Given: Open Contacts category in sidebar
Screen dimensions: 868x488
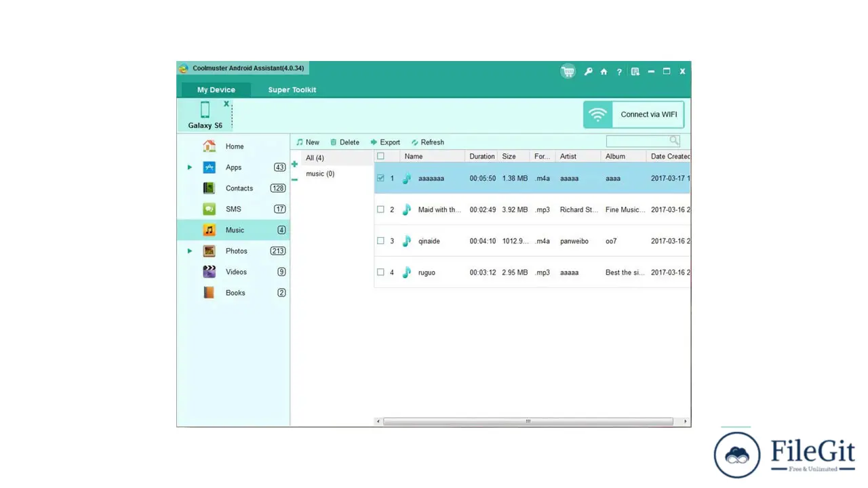Looking at the screenshot, I should pyautogui.click(x=233, y=188).
